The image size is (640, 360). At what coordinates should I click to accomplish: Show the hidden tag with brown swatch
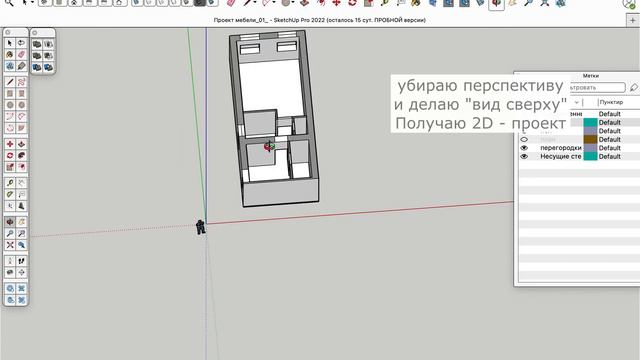coord(524,139)
